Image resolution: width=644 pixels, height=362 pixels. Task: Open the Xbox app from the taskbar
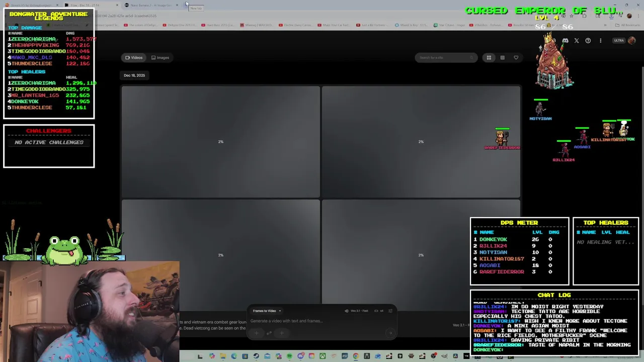[x=323, y=356]
